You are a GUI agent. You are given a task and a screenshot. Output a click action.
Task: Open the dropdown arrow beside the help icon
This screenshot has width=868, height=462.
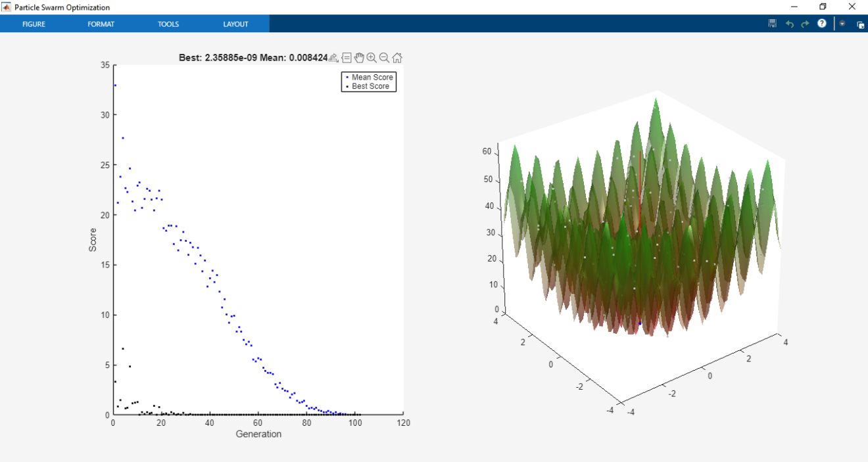pyautogui.click(x=842, y=24)
